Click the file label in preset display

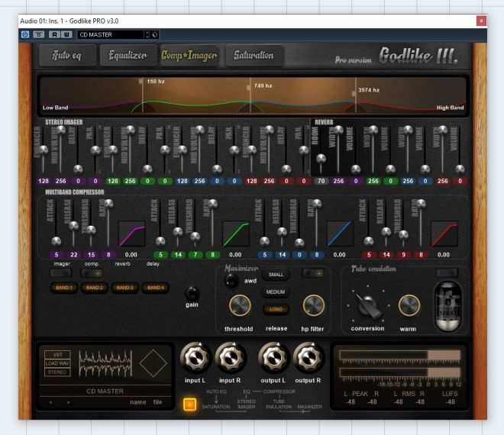(x=157, y=402)
